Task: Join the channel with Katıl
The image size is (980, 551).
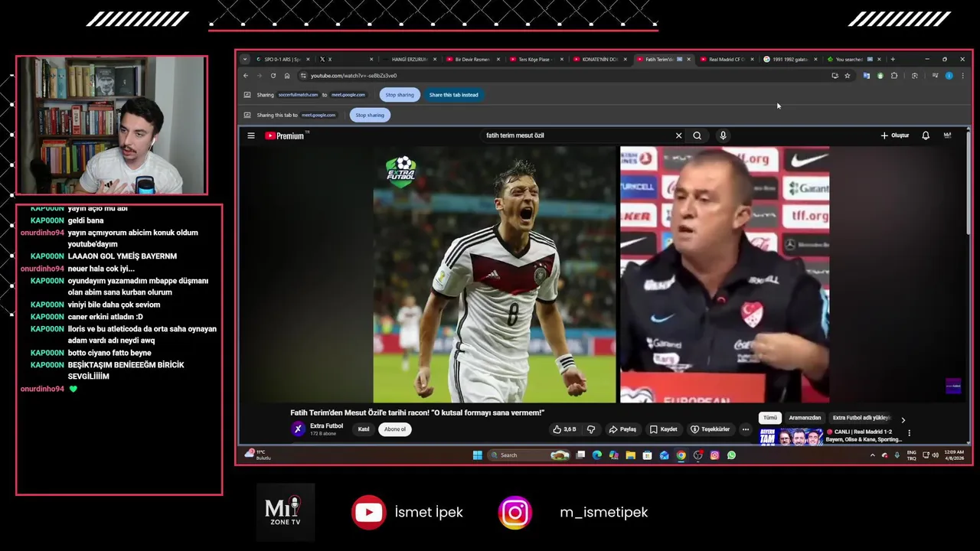Action: 364,429
